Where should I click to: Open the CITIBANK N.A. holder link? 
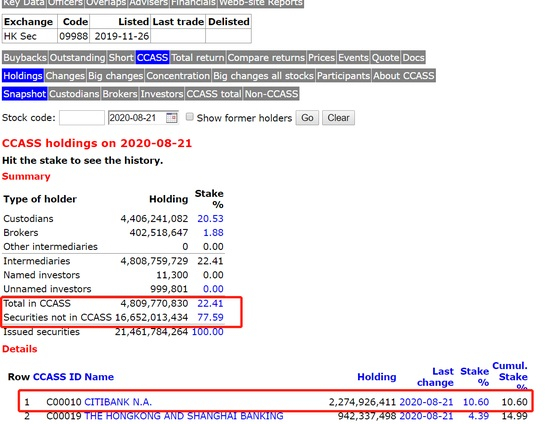[x=118, y=402]
